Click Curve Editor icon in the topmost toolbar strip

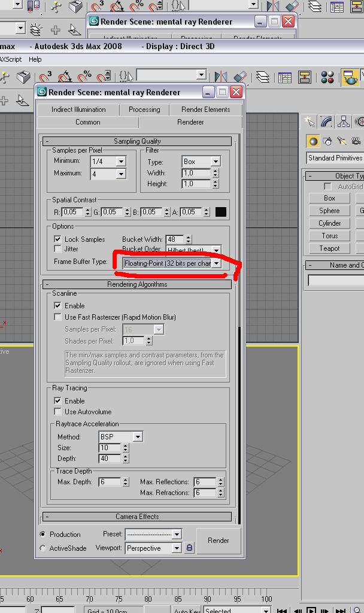point(336,6)
